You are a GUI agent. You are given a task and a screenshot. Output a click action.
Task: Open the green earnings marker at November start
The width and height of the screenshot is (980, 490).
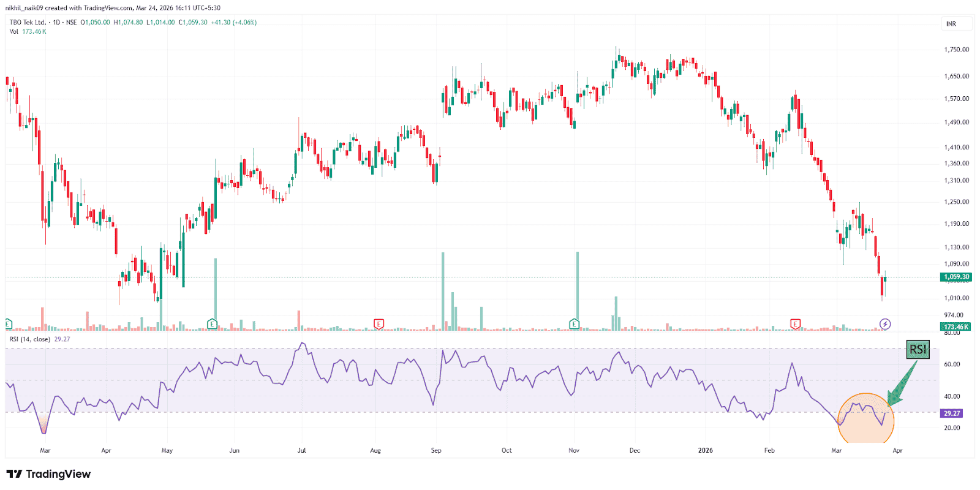click(574, 323)
